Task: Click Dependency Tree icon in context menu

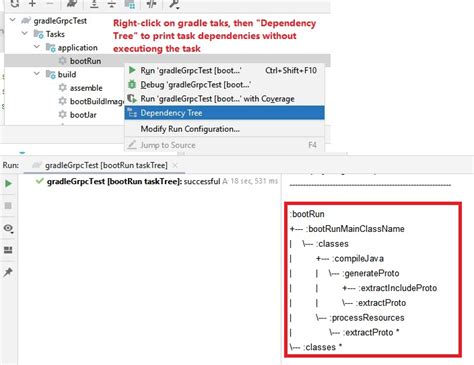Action: [132, 113]
